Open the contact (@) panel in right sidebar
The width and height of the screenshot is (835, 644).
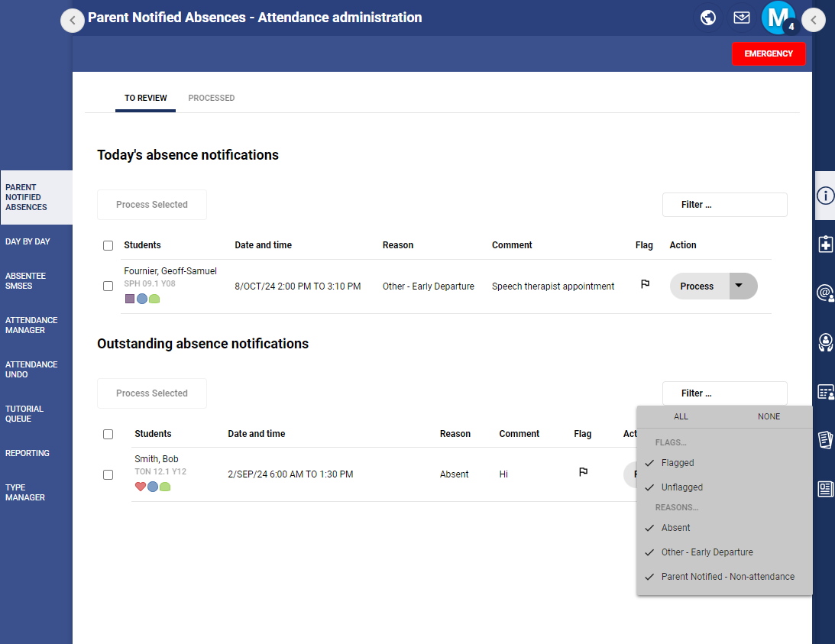click(x=825, y=293)
